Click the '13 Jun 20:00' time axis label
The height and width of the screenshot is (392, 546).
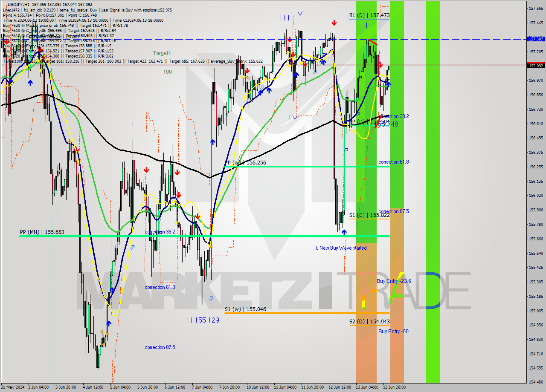point(394,387)
